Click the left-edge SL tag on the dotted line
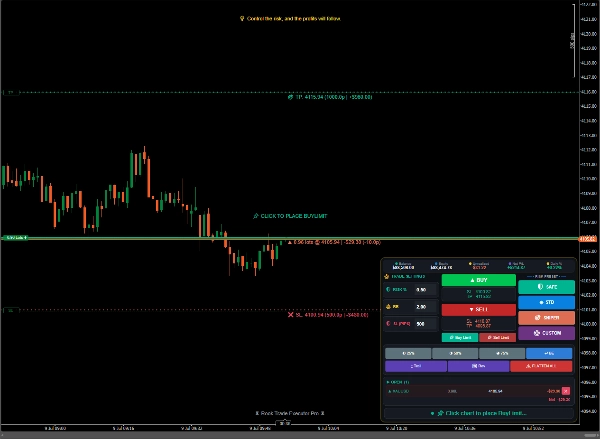Screen dimensions: 600x439 click(11, 310)
